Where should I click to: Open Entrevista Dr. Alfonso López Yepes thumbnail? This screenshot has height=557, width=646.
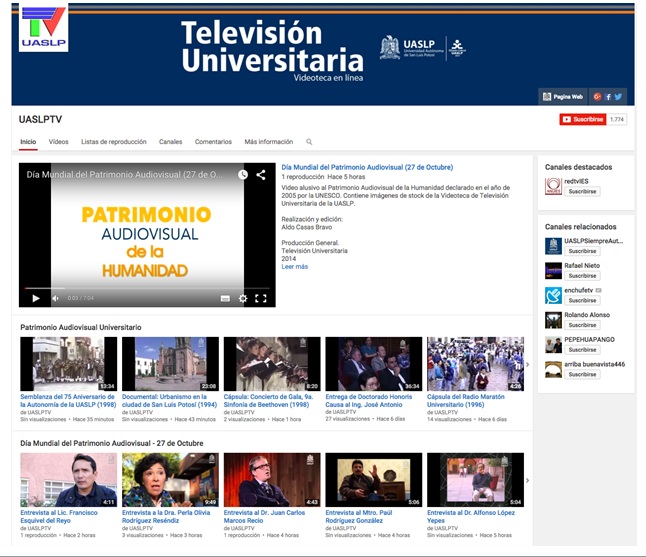point(475,480)
